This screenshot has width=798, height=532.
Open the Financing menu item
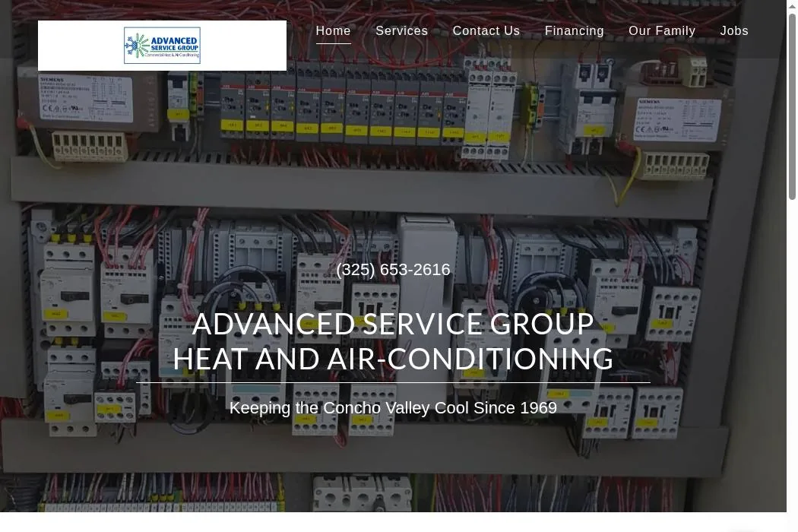(574, 31)
